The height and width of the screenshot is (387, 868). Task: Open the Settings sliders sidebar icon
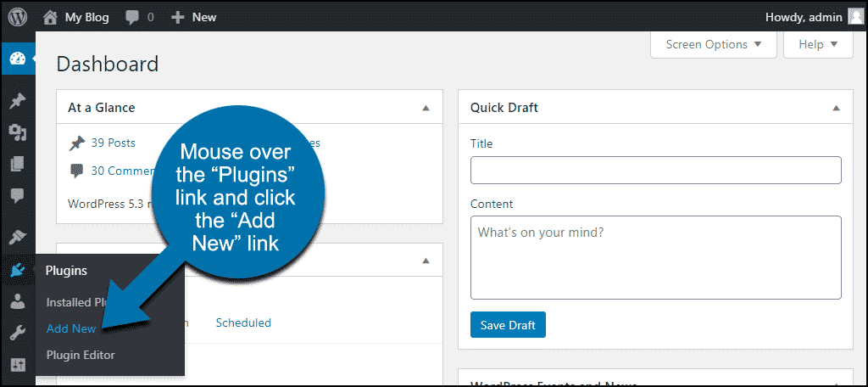tap(18, 365)
